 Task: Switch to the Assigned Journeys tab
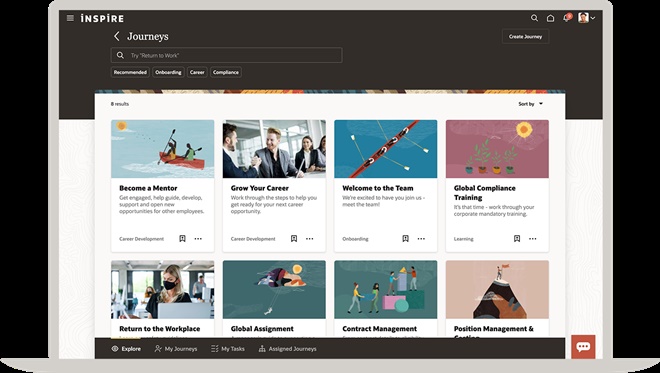tap(287, 349)
